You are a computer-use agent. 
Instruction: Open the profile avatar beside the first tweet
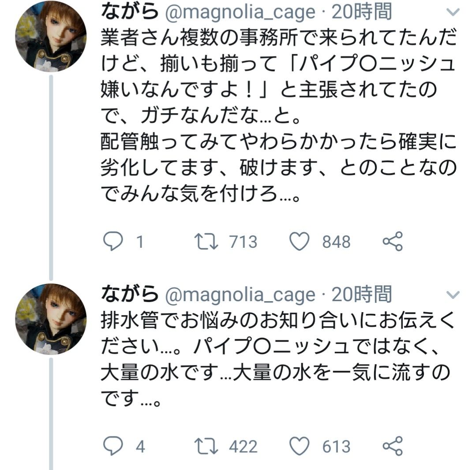pyautogui.click(x=51, y=37)
